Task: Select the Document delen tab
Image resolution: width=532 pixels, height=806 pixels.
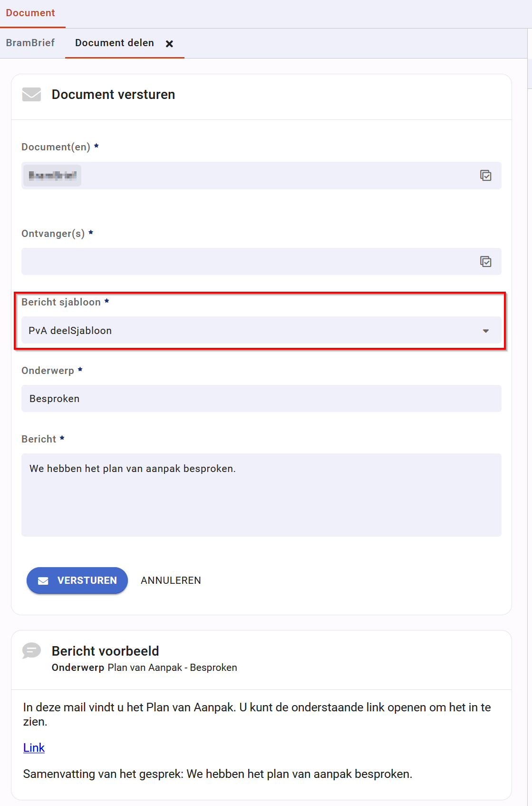Action: point(115,43)
